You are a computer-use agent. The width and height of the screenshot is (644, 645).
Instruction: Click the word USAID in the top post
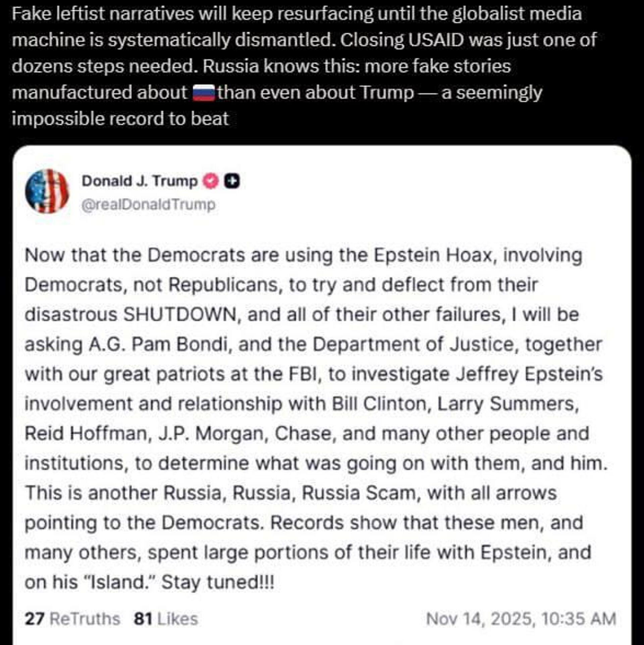click(437, 40)
